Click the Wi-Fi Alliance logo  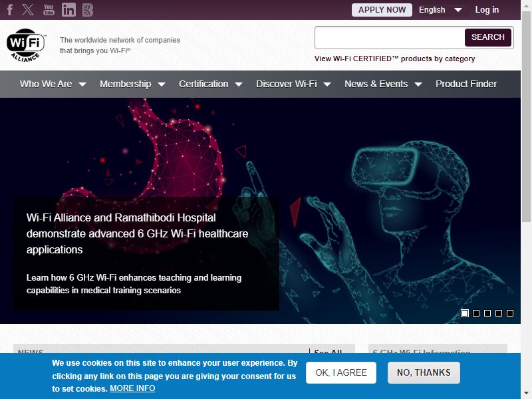click(x=26, y=45)
